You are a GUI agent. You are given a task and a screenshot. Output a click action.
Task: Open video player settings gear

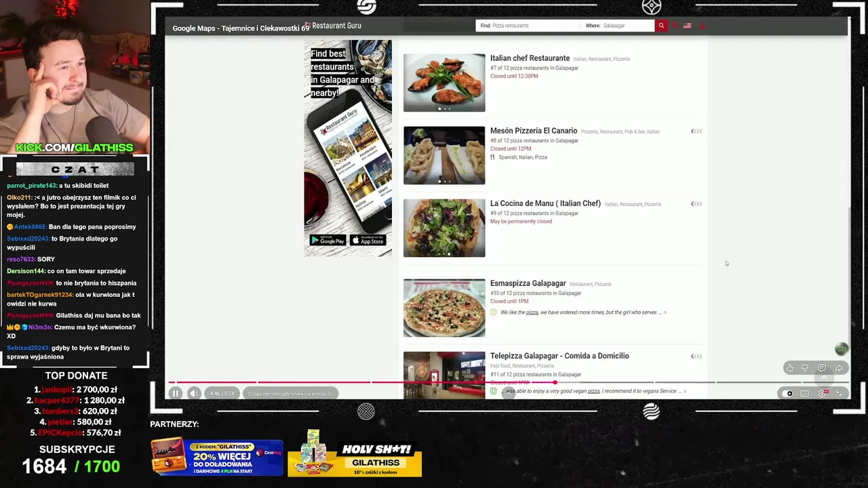[823, 393]
